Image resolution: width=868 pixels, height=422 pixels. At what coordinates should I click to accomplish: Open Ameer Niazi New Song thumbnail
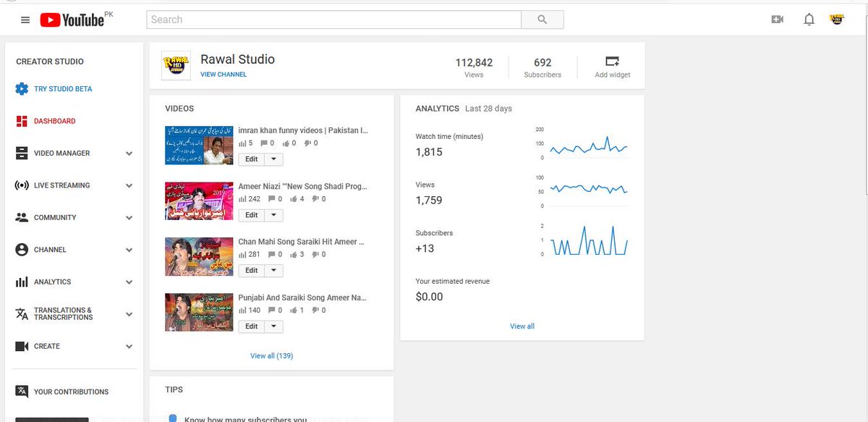click(x=199, y=201)
